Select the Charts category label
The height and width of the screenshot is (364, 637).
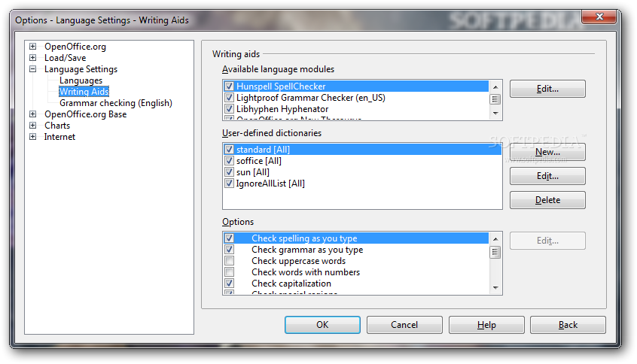tap(57, 126)
